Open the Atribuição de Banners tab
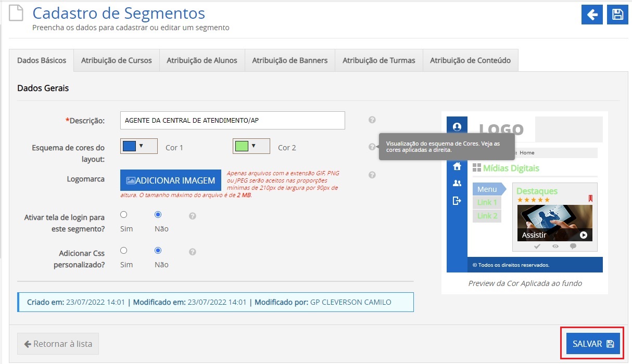 (290, 60)
